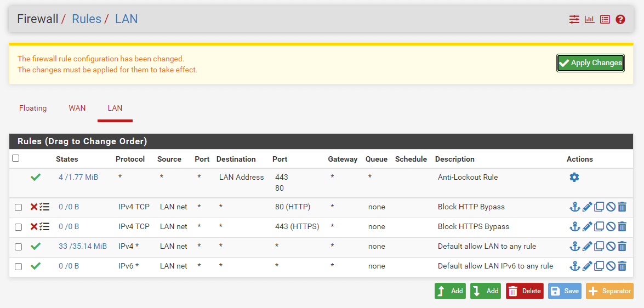Viewport: 644px width, 308px height.
Task: Edit the Block HTTPS Bypass rule
Action: click(x=587, y=226)
